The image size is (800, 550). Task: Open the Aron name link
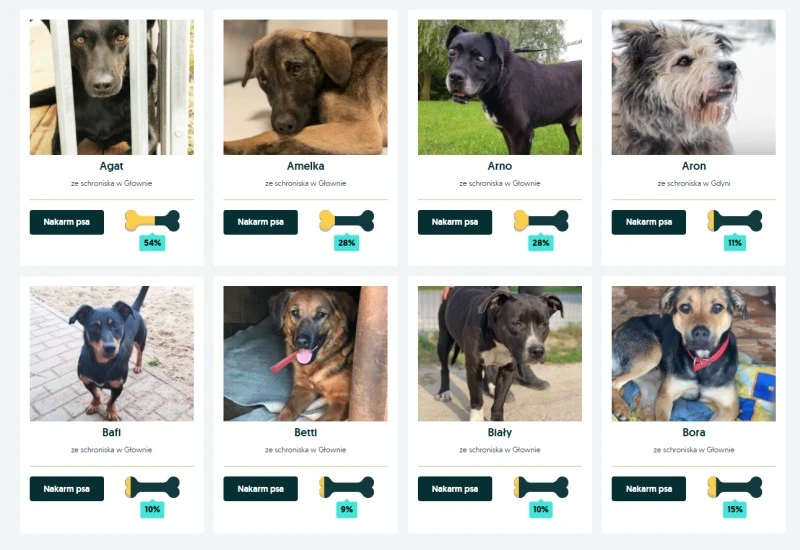point(694,166)
